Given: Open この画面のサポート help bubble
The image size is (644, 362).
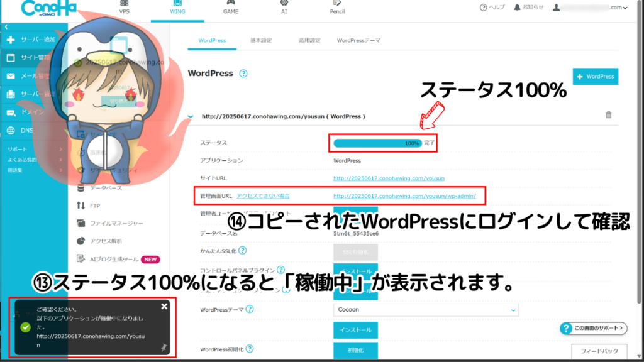Looking at the screenshot, I should click(x=594, y=328).
